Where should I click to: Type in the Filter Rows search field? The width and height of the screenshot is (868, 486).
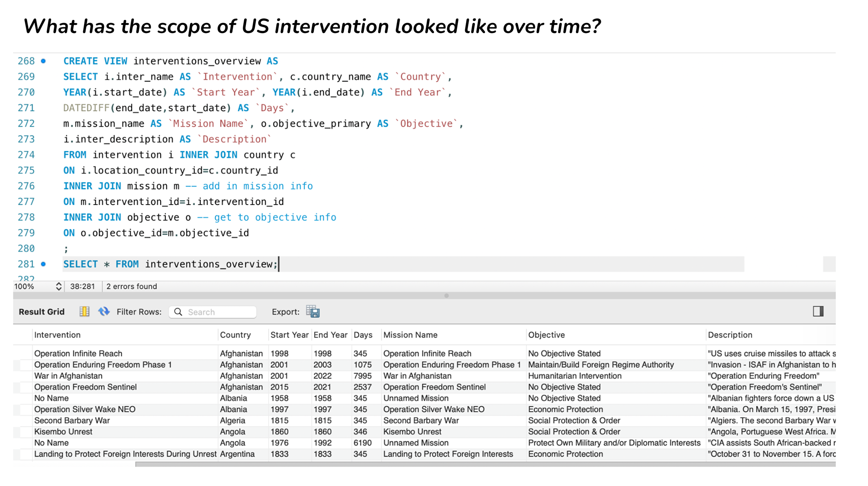point(212,312)
